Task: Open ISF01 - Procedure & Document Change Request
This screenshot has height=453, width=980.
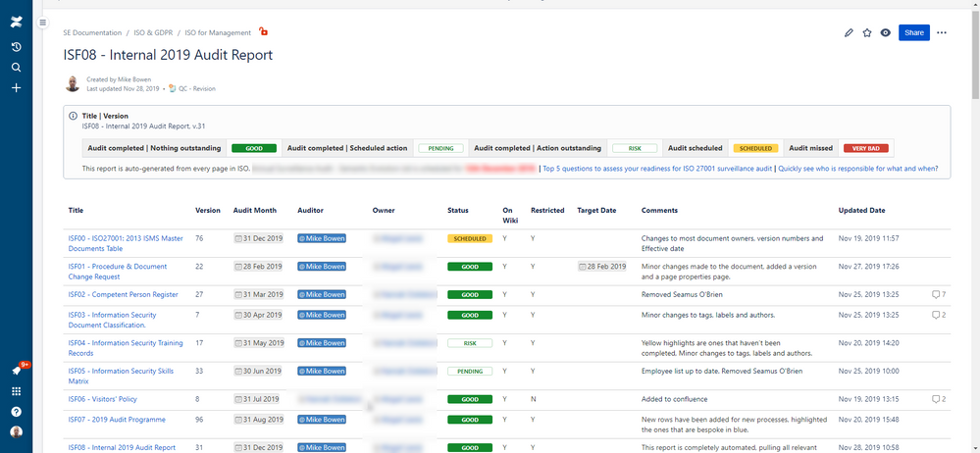Action: point(118,272)
